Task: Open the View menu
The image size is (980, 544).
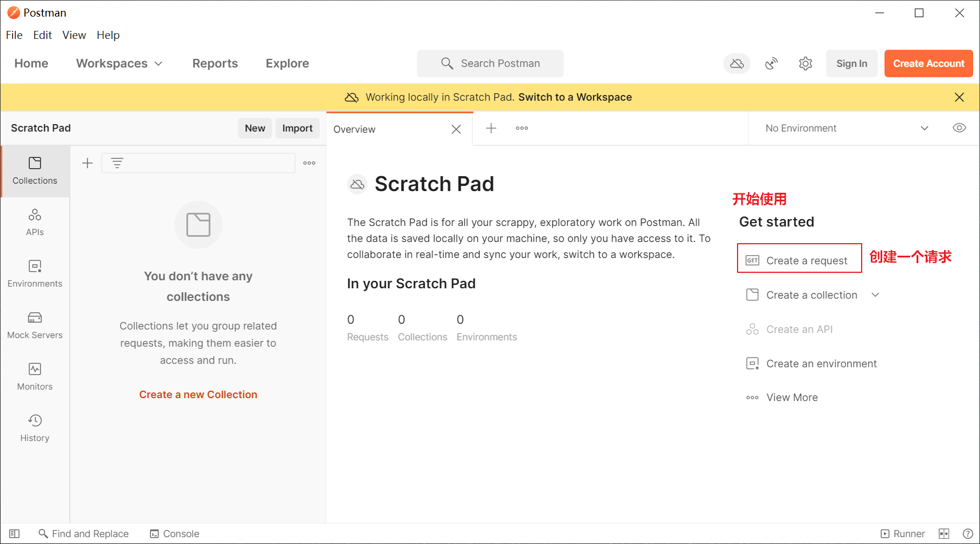Action: pyautogui.click(x=74, y=35)
